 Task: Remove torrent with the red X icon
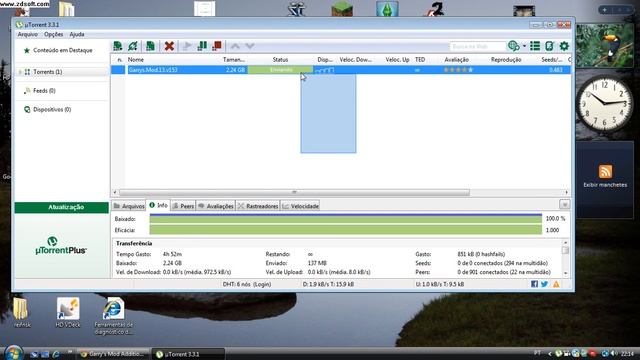pyautogui.click(x=169, y=46)
